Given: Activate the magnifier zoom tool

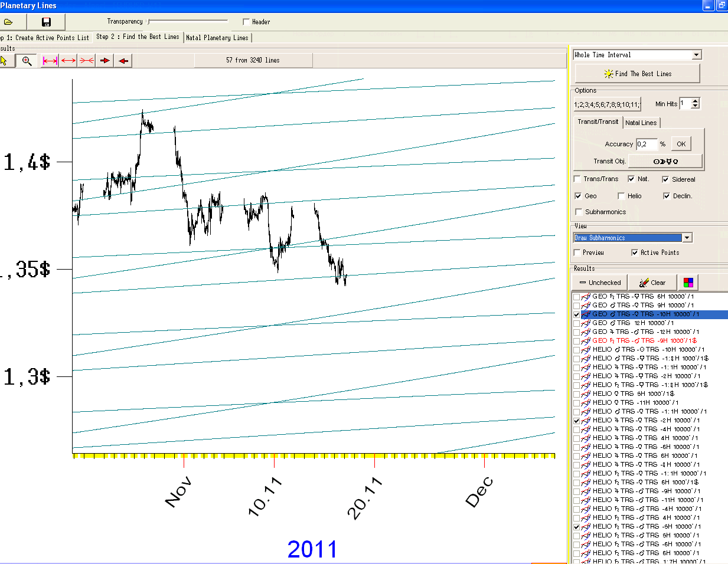Looking at the screenshot, I should click(x=27, y=60).
